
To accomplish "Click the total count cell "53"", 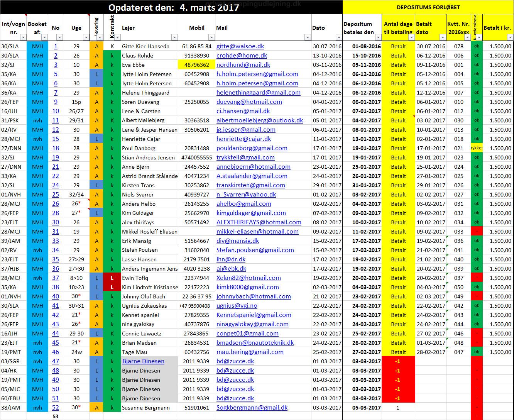I will click(56, 416).
